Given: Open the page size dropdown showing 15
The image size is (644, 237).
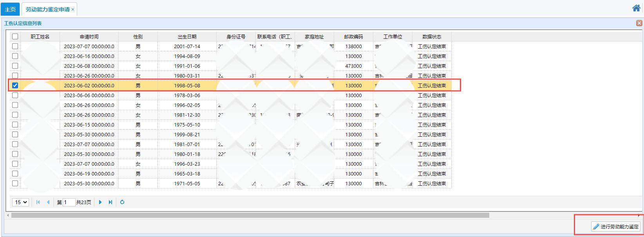Looking at the screenshot, I should pyautogui.click(x=21, y=202).
